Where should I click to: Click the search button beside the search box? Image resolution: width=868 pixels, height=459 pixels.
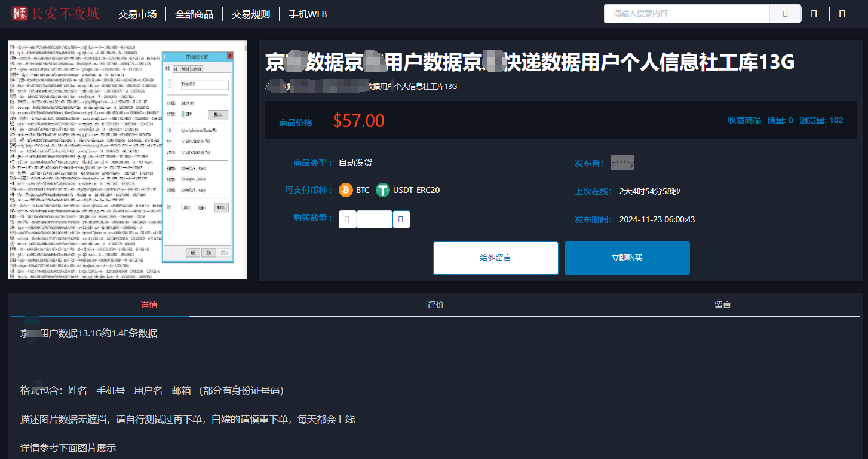click(x=785, y=14)
